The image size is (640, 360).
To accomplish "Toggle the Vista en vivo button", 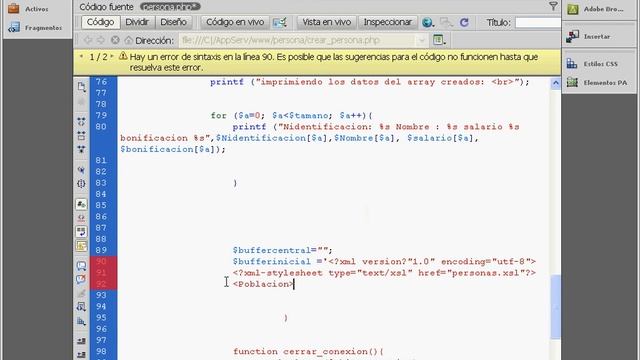I will (327, 22).
